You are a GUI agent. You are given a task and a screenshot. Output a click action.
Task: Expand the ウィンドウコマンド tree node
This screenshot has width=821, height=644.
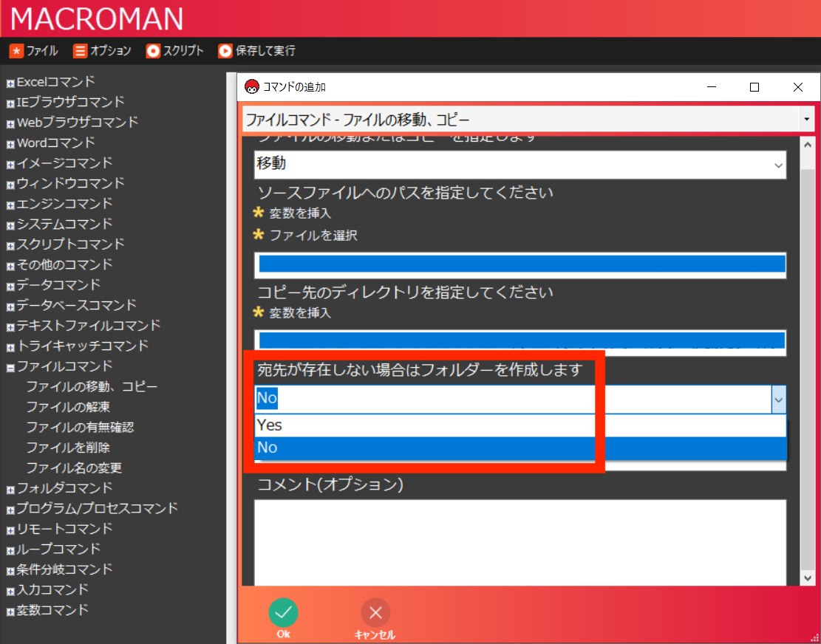[x=10, y=185]
